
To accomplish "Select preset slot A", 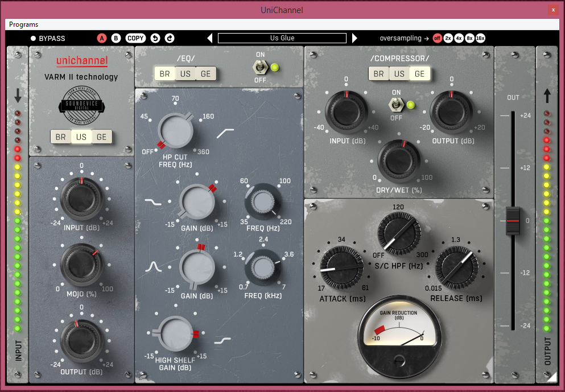I will [x=102, y=38].
